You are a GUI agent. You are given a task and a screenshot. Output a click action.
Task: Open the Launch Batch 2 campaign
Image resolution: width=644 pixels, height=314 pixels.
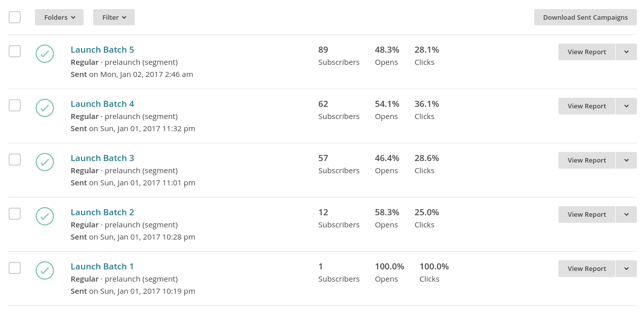pyautogui.click(x=102, y=212)
